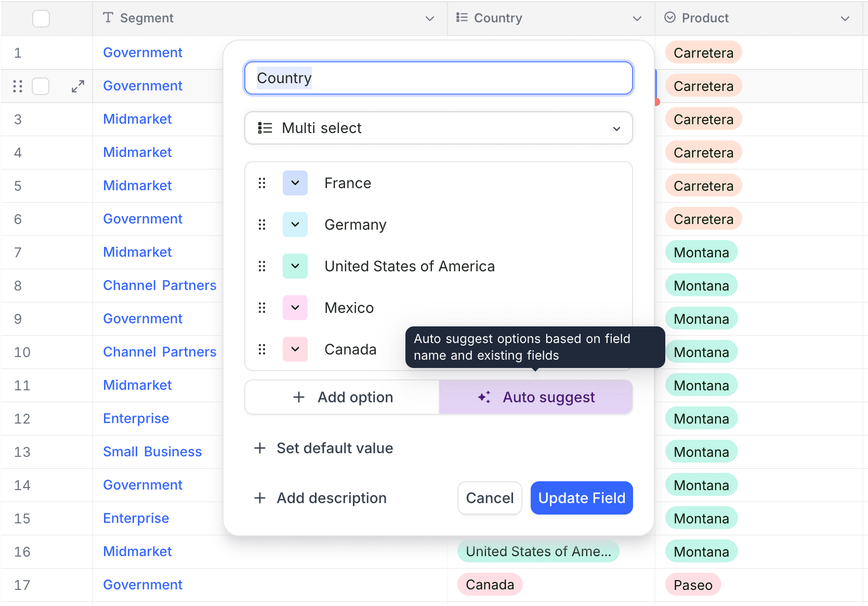Click the plus icon for Add description
Image resolution: width=868 pixels, height=606 pixels.
[260, 498]
